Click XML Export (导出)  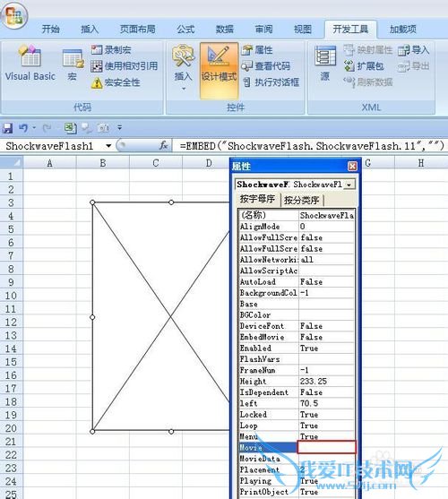(x=414, y=66)
